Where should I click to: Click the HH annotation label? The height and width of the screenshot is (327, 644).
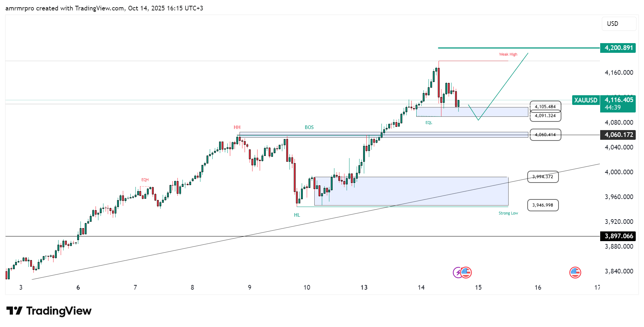237,128
